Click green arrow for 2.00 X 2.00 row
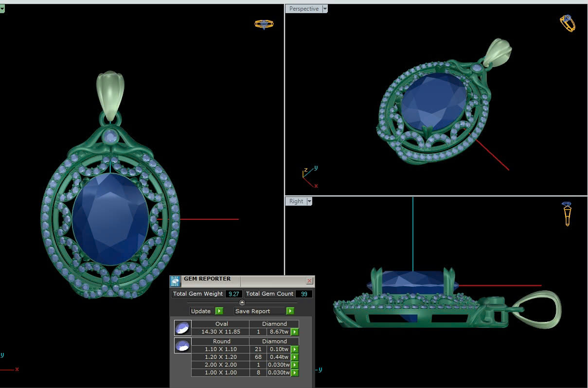588x388 pixels. tap(295, 365)
